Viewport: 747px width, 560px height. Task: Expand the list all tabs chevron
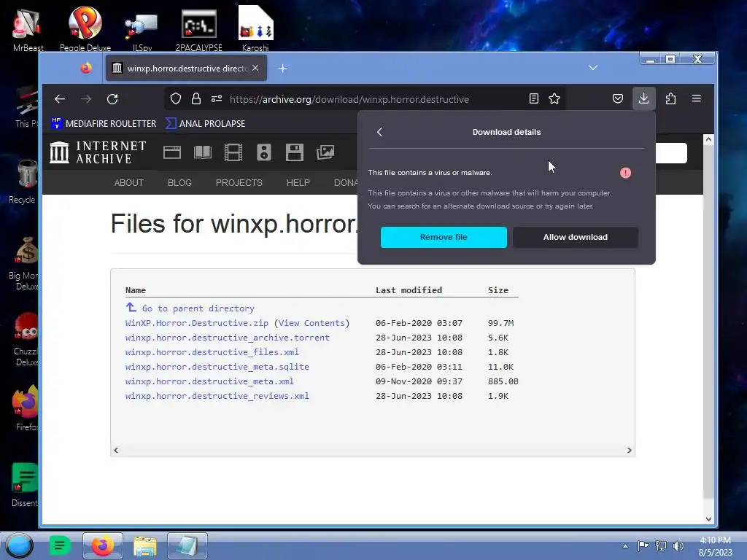(x=593, y=68)
